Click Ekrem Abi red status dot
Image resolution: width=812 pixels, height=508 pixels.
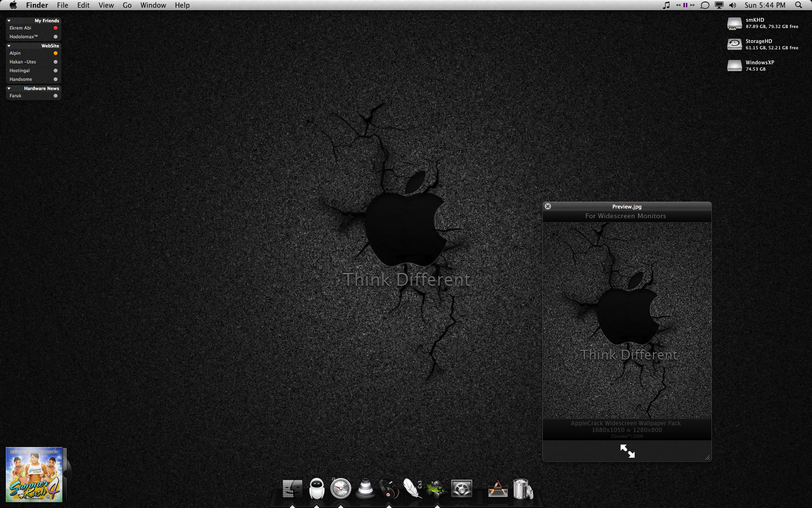click(x=56, y=28)
